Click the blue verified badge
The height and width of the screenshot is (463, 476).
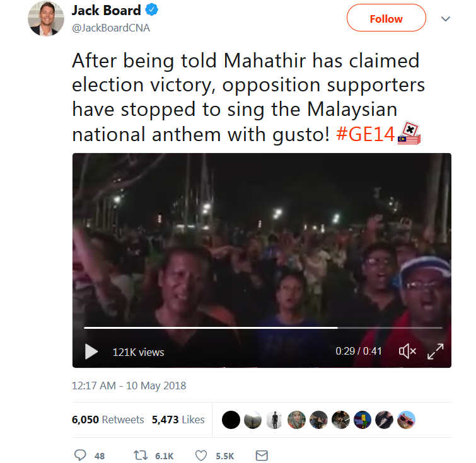tap(151, 10)
